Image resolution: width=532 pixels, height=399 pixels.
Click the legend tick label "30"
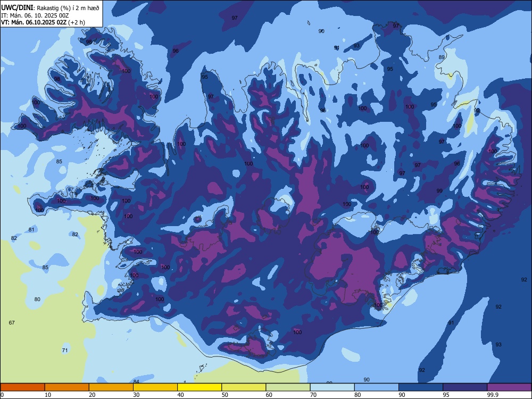pos(136,395)
